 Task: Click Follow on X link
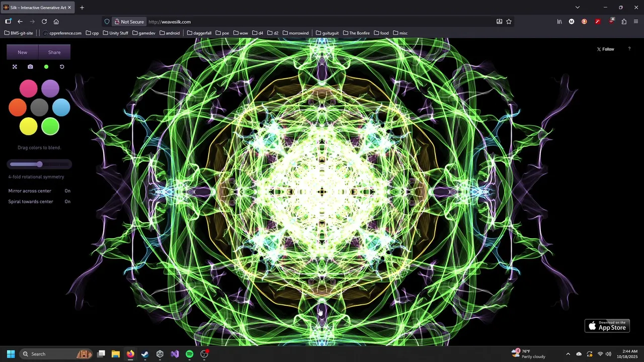click(605, 49)
